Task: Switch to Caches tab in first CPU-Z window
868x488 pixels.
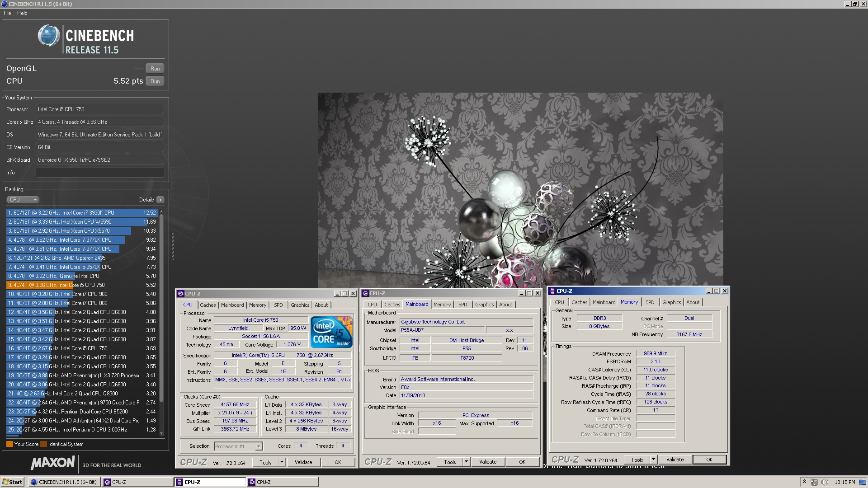Action: click(x=208, y=305)
